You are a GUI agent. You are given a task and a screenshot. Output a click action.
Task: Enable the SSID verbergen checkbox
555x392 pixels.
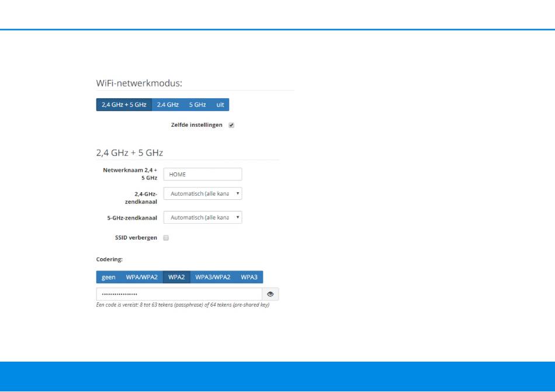click(x=166, y=238)
